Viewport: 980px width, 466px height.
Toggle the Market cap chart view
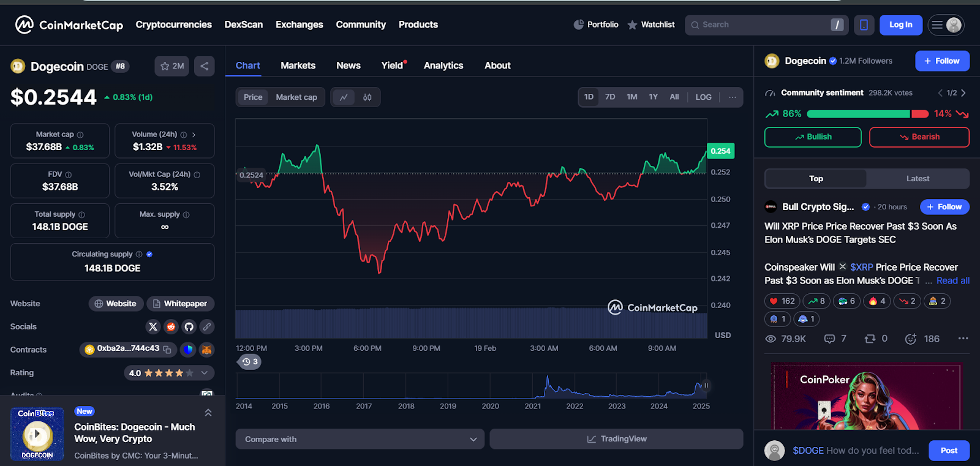coord(296,97)
